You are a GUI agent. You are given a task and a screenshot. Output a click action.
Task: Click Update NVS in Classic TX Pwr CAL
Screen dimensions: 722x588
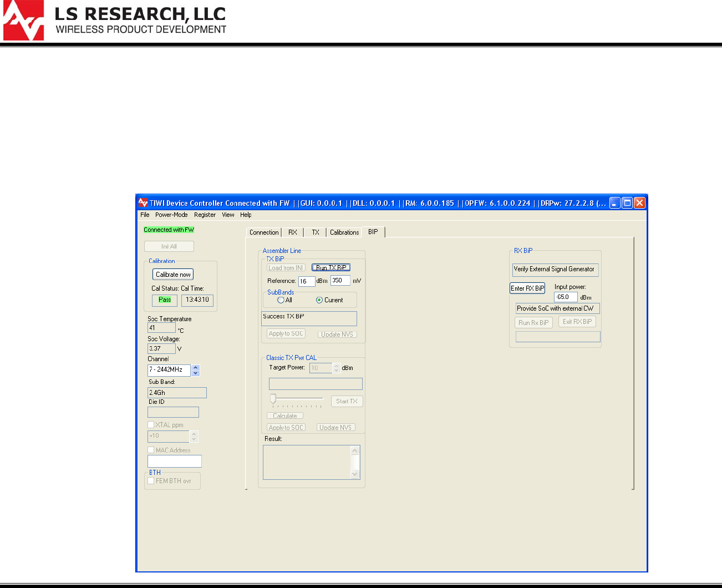click(x=336, y=428)
